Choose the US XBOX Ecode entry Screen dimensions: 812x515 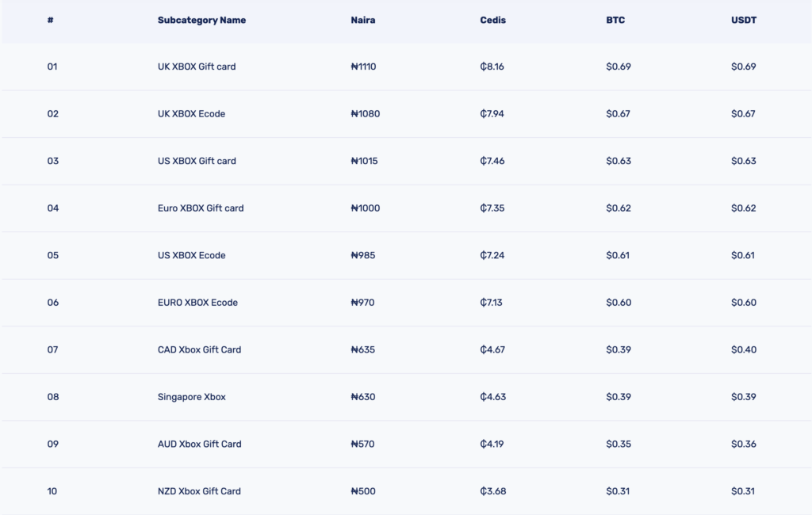tap(191, 254)
